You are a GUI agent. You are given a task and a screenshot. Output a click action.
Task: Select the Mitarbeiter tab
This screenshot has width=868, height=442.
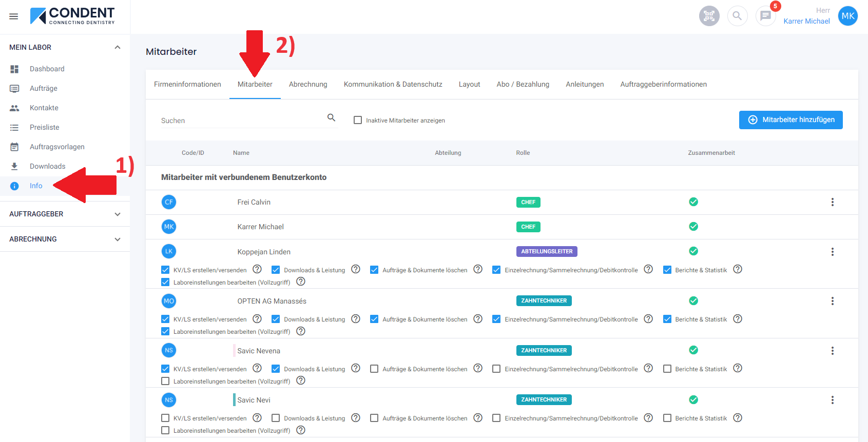[x=255, y=84]
